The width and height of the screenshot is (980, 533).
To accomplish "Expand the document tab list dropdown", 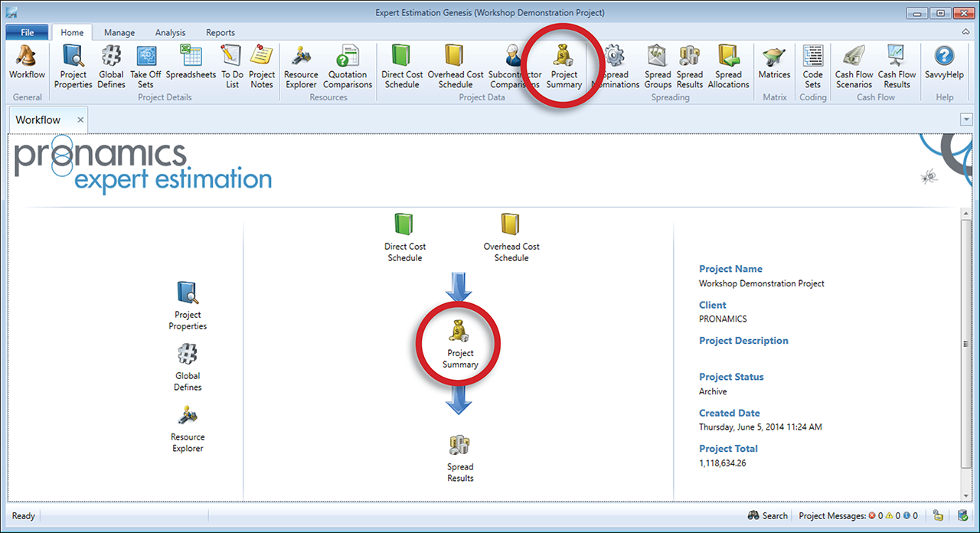I will 966,119.
